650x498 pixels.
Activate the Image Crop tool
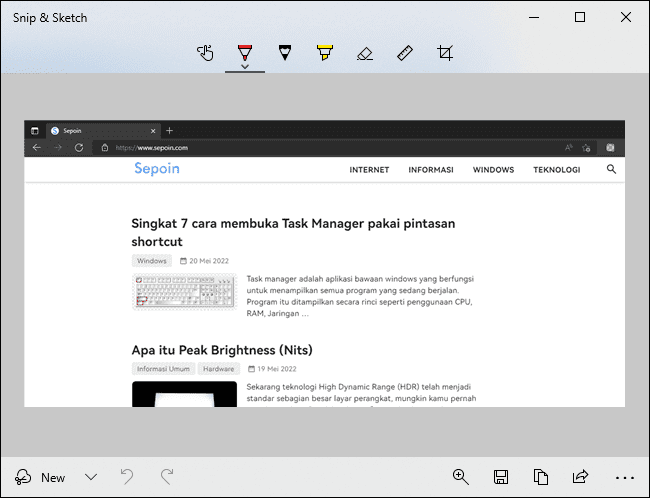coord(445,53)
